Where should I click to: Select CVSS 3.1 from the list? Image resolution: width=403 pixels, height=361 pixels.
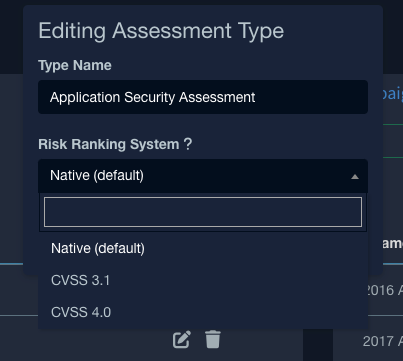click(203, 280)
